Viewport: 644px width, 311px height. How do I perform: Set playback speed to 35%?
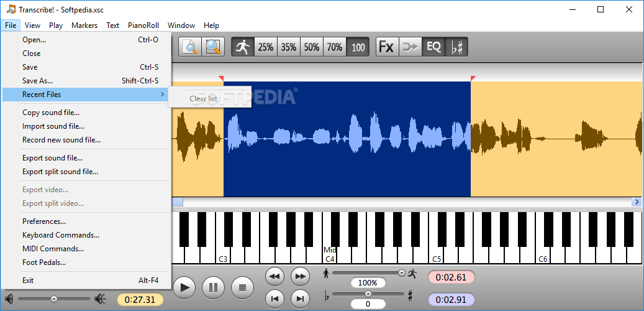point(289,47)
